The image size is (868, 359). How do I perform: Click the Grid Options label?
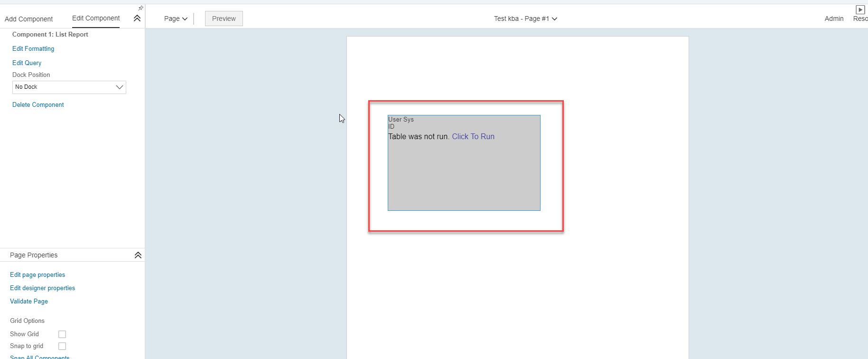pyautogui.click(x=27, y=321)
